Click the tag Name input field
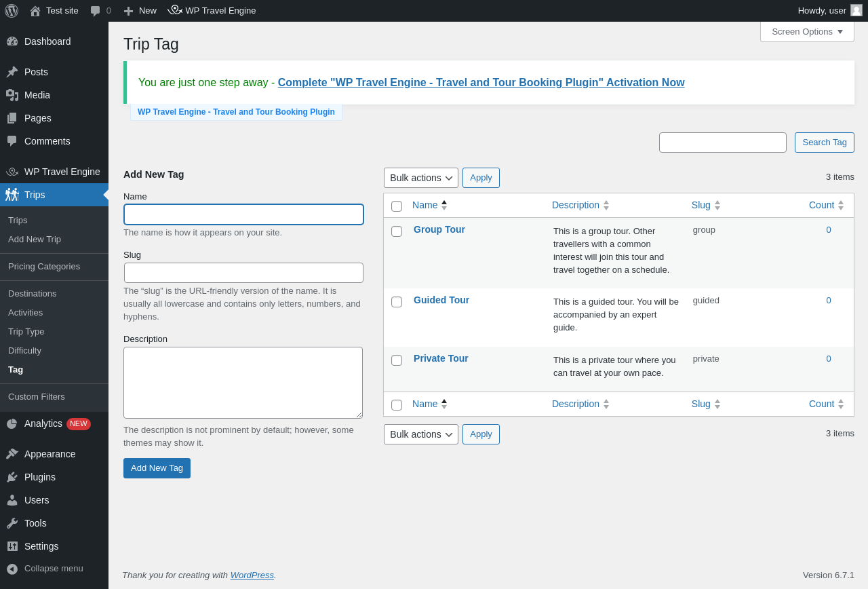The width and height of the screenshot is (868, 589). (x=243, y=214)
